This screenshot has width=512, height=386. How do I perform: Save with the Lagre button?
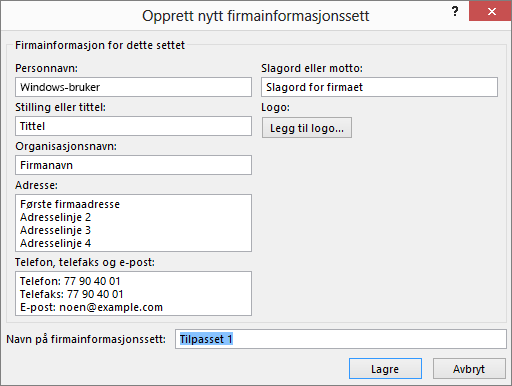click(x=385, y=369)
